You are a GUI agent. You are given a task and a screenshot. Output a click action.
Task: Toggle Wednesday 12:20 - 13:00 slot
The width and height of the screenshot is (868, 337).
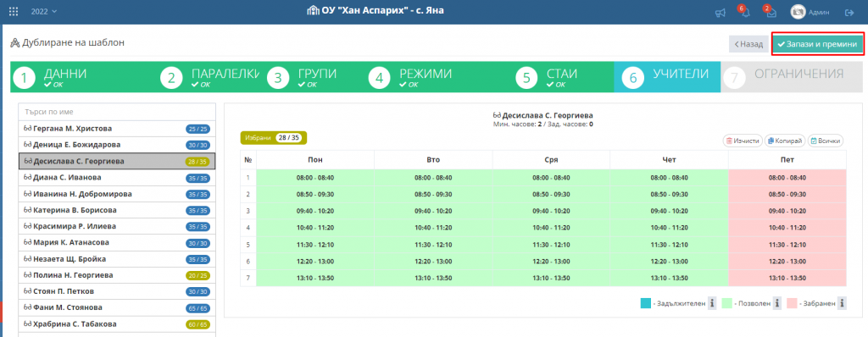[x=551, y=261]
